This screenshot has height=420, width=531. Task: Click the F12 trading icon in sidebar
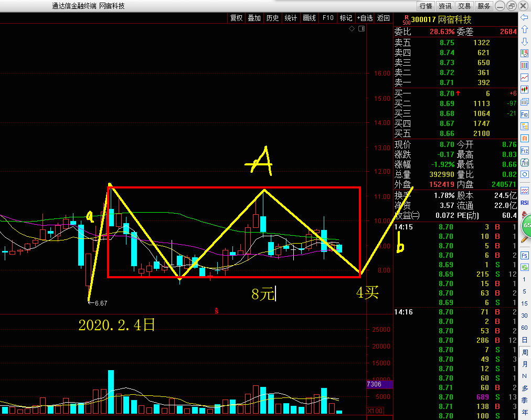[524, 150]
